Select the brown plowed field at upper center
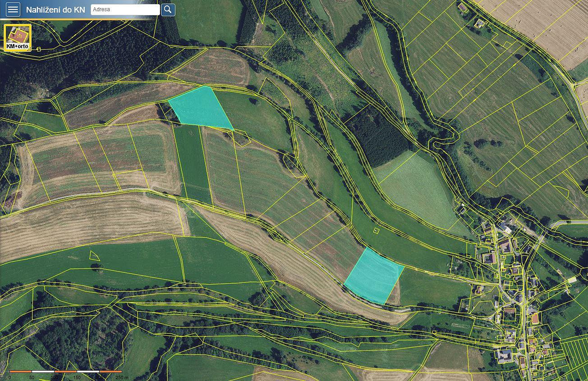This screenshot has width=588, height=381. pos(212,68)
